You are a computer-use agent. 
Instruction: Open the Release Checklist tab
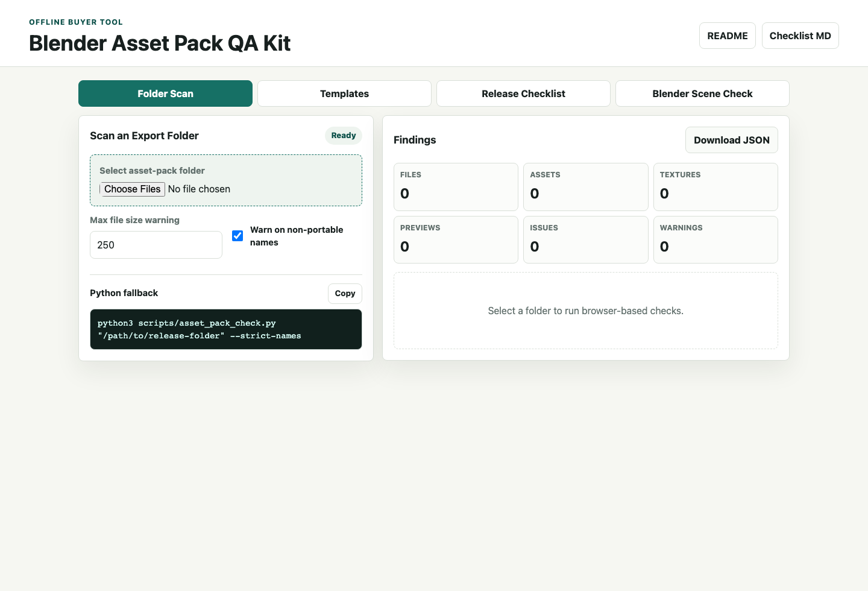523,93
